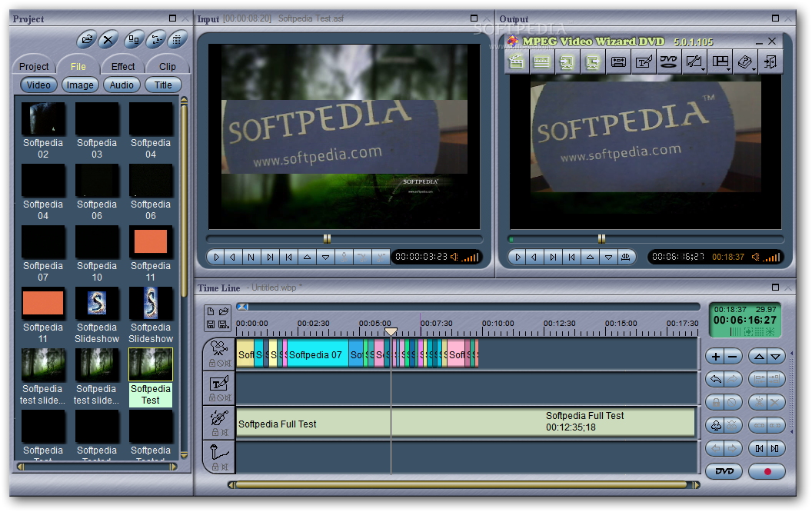Zoom in timeline with plus button
Viewport: 812px width, 512px height.
[x=716, y=357]
